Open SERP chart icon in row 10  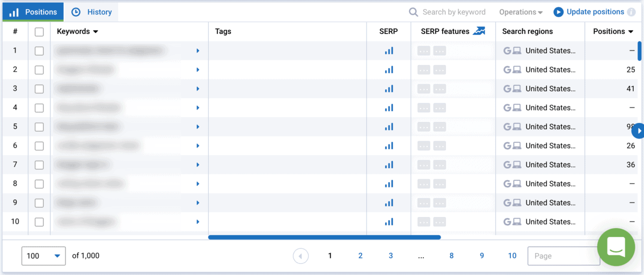(x=389, y=222)
